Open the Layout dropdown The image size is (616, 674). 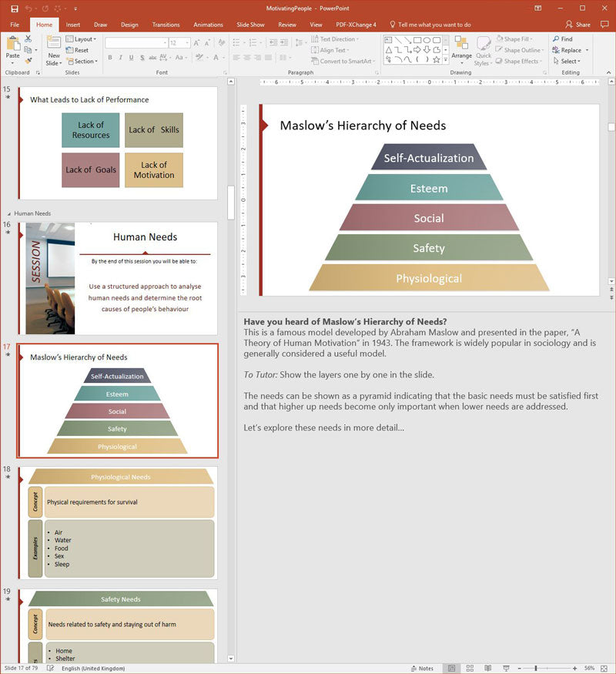[x=81, y=39]
